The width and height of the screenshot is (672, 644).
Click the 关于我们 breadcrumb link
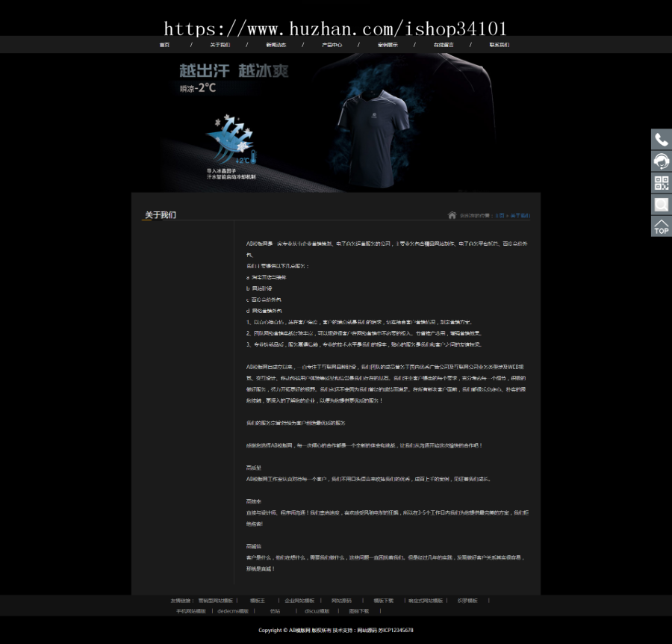pos(520,216)
